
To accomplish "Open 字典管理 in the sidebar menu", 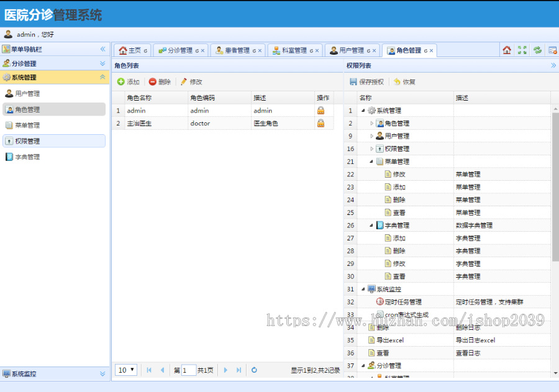I will 54,157.
